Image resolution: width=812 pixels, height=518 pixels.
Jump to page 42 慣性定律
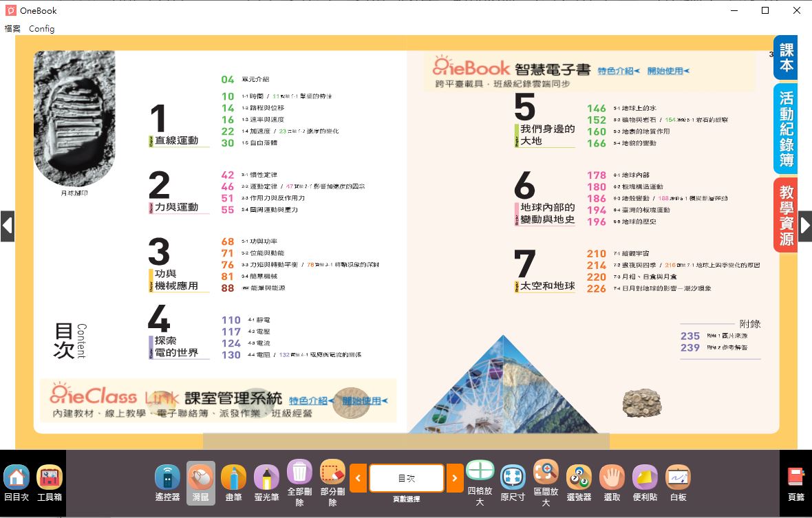(x=250, y=175)
